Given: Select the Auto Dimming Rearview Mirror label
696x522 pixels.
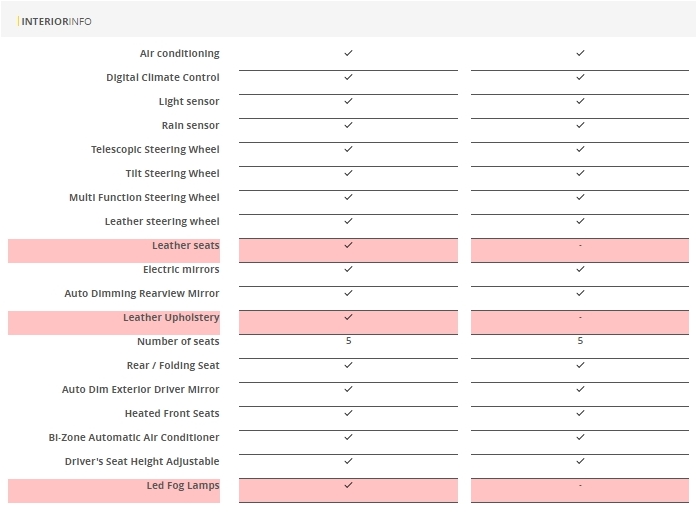Looking at the screenshot, I should click(x=142, y=294).
